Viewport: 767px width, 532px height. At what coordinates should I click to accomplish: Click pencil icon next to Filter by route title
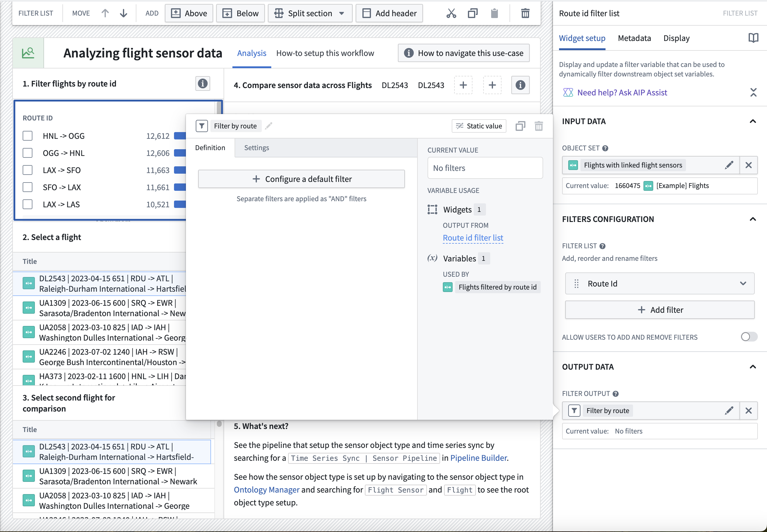(269, 126)
